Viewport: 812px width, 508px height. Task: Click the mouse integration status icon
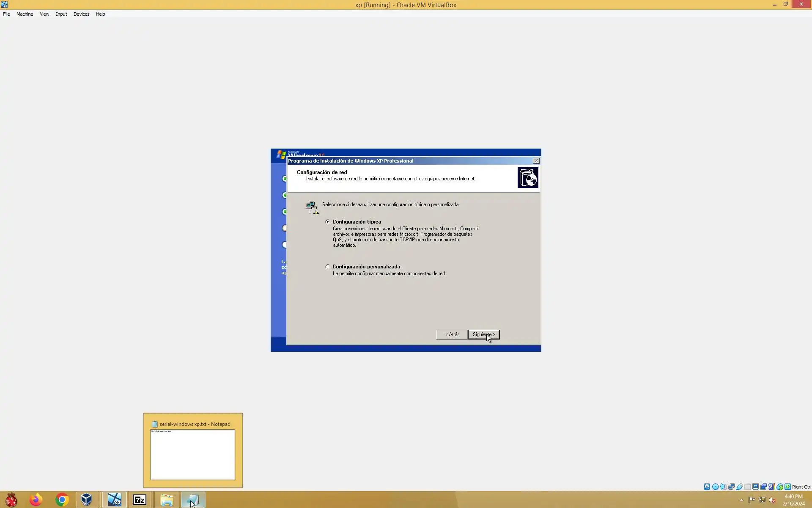pyautogui.click(x=779, y=487)
